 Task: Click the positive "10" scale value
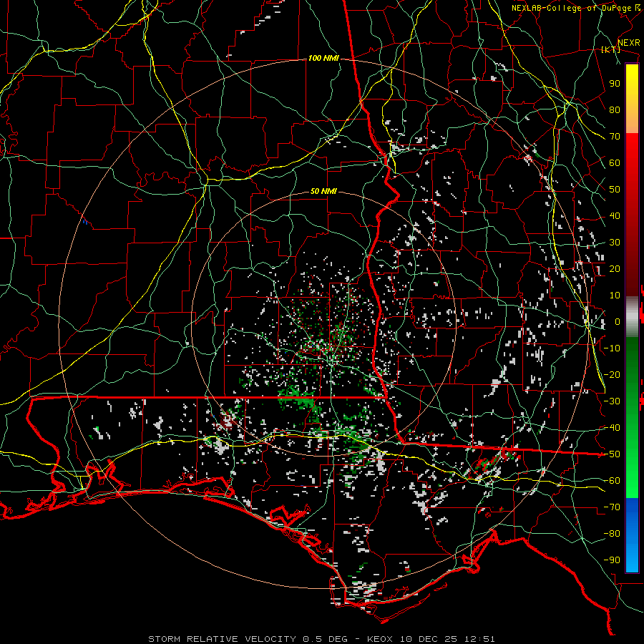pos(615,296)
